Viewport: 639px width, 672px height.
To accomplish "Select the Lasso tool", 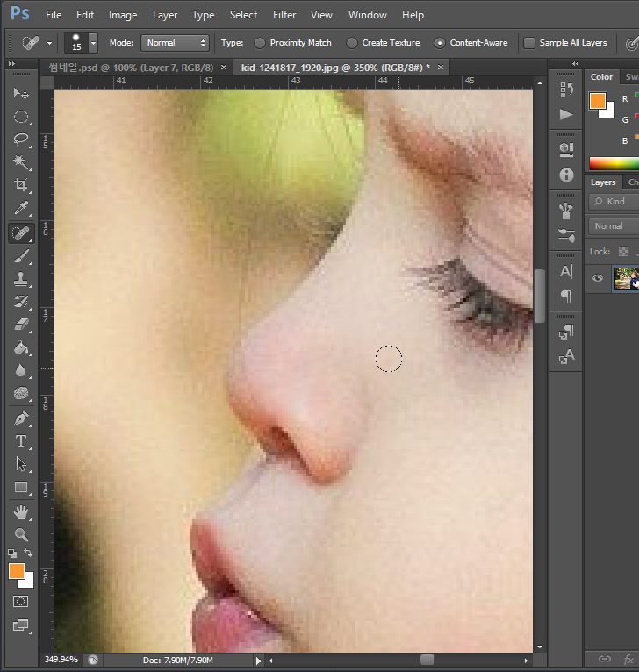I will 20,139.
